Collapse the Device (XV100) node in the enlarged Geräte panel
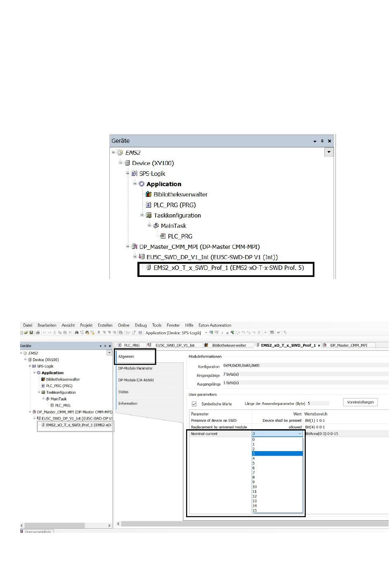 120,163
